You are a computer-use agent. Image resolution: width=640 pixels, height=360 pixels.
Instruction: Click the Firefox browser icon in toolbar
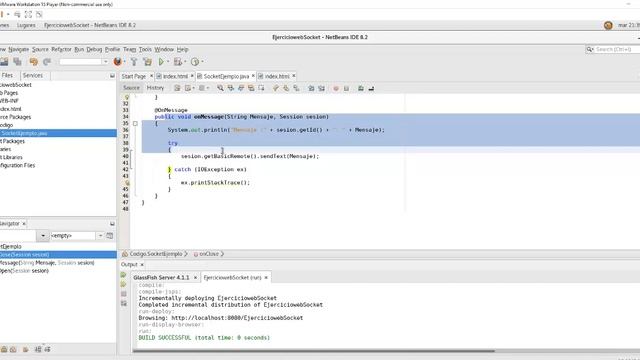pyautogui.click(x=118, y=62)
